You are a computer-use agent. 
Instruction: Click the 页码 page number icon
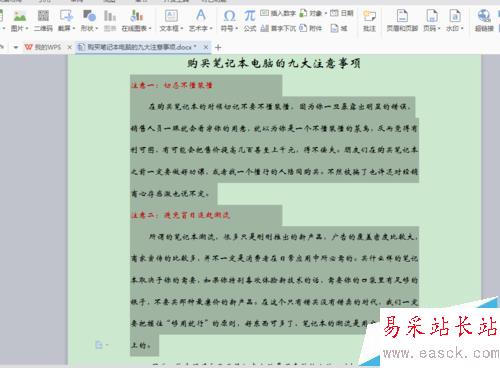[x=432, y=16]
